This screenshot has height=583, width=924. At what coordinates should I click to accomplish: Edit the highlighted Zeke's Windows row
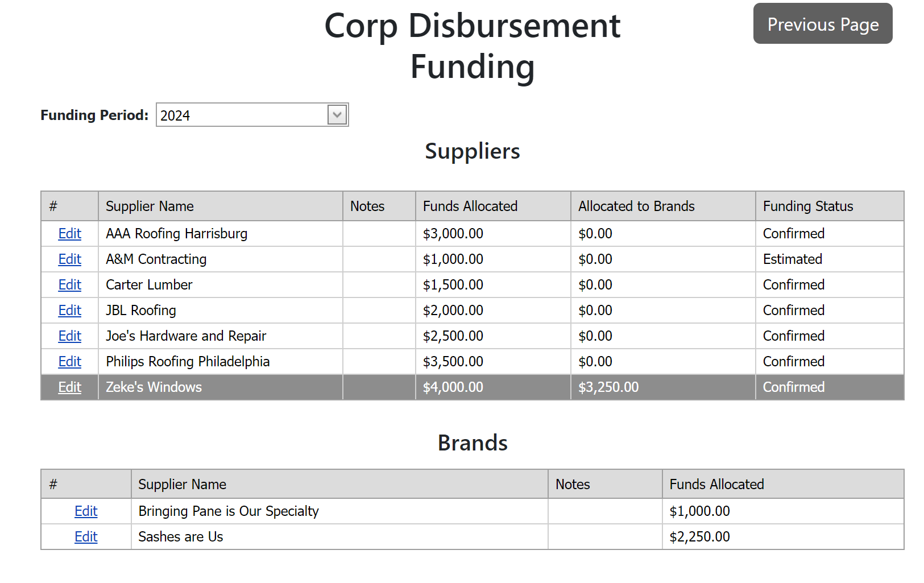70,387
